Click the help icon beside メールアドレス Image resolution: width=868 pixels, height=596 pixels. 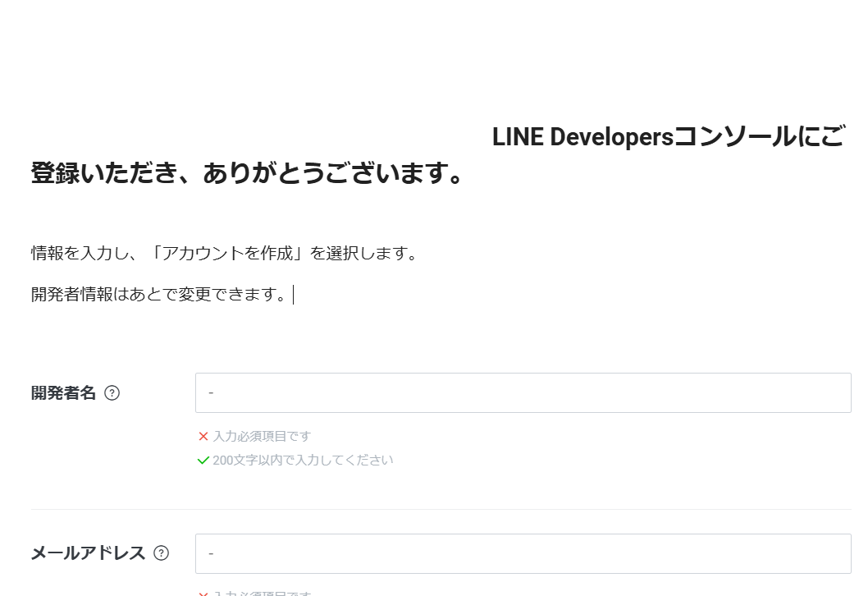[x=161, y=553]
